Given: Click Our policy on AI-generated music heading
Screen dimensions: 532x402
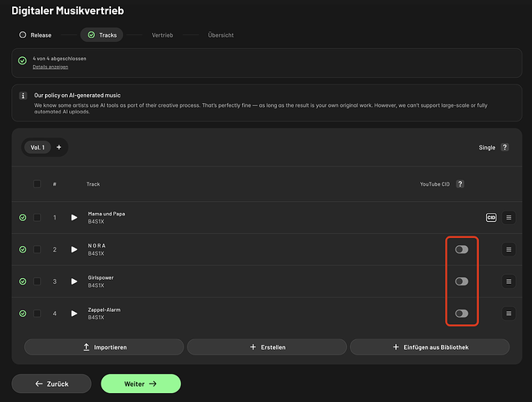Looking at the screenshot, I should (77, 95).
